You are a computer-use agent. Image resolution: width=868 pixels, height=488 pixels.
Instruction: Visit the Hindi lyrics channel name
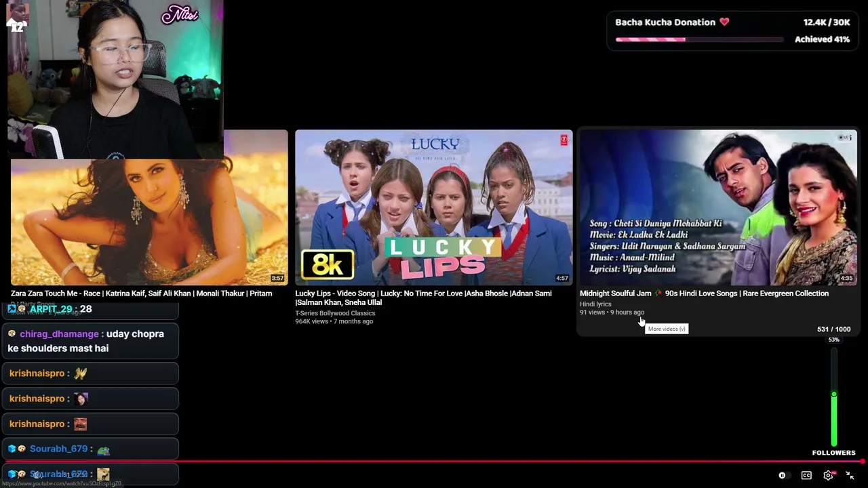[595, 304]
